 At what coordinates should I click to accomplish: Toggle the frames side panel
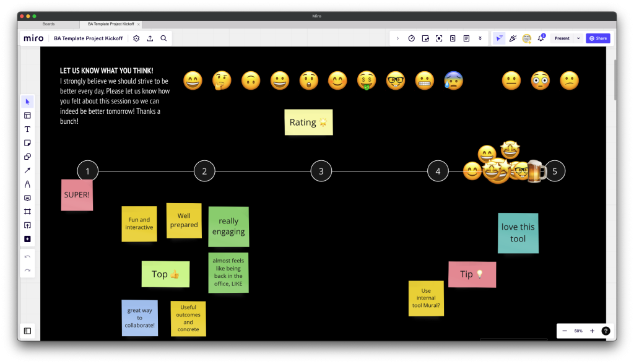pos(27,331)
